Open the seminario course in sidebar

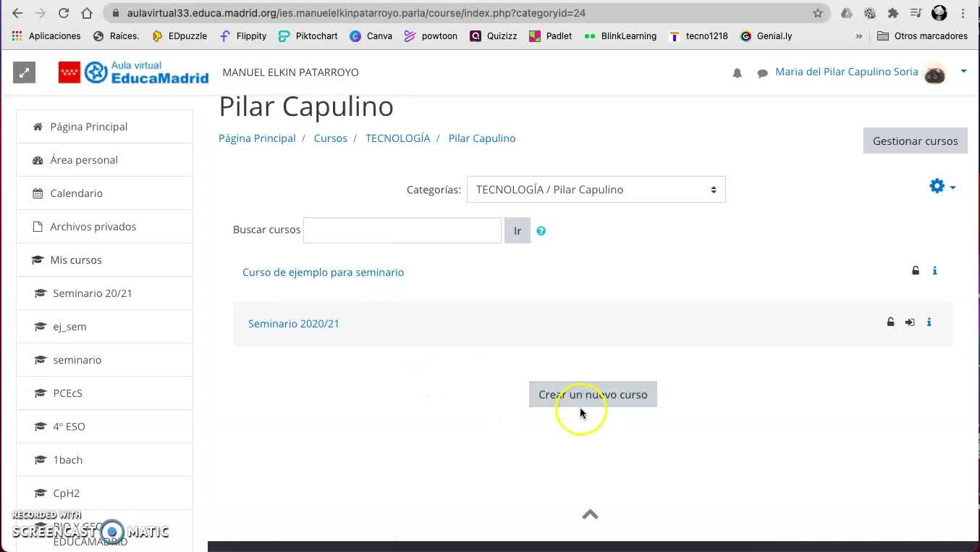click(105, 360)
